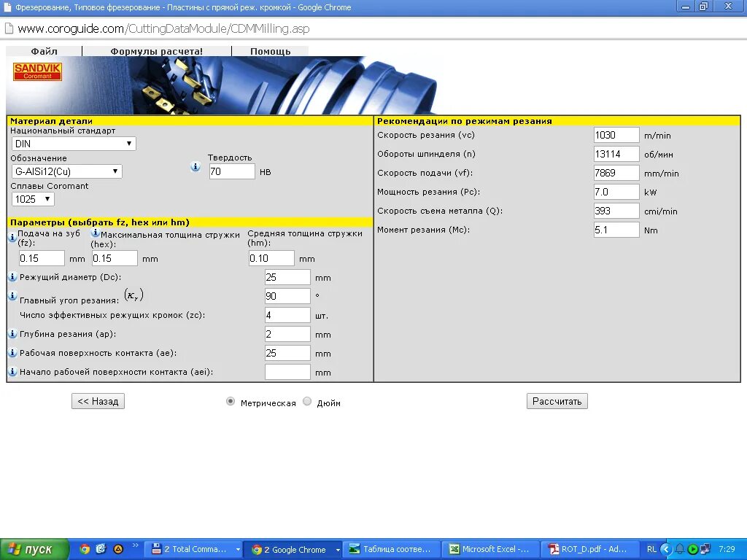Click the Режущий диаметр (Dc) input field
The width and height of the screenshot is (747, 560).
coord(287,277)
